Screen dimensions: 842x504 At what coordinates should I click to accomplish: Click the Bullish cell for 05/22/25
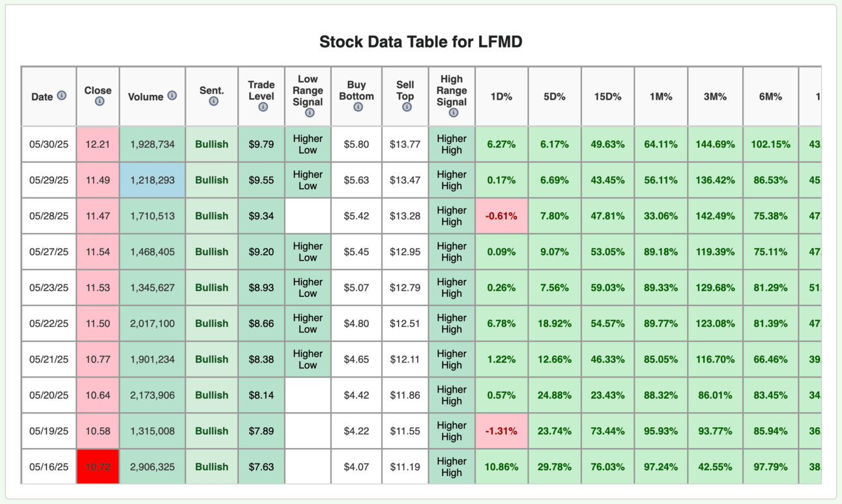(212, 324)
